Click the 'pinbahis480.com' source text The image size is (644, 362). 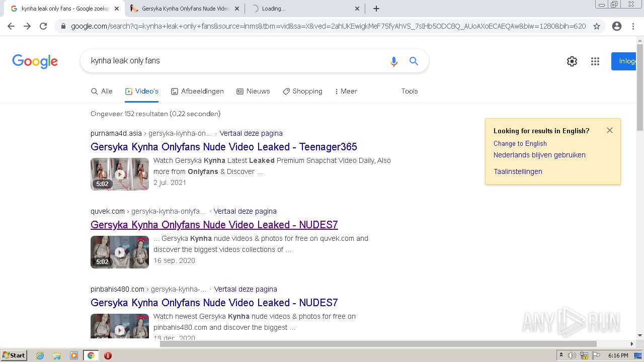tap(117, 290)
